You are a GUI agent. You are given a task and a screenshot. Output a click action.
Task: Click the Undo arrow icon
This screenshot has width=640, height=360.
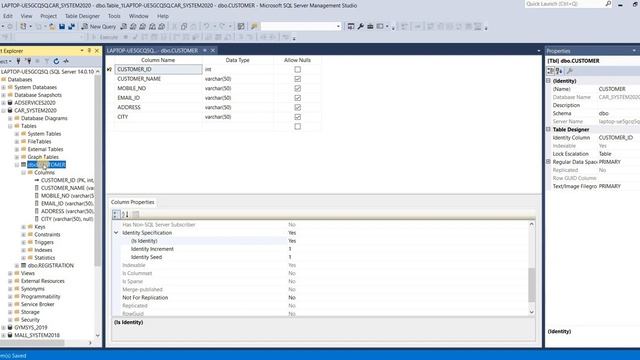pos(207,27)
